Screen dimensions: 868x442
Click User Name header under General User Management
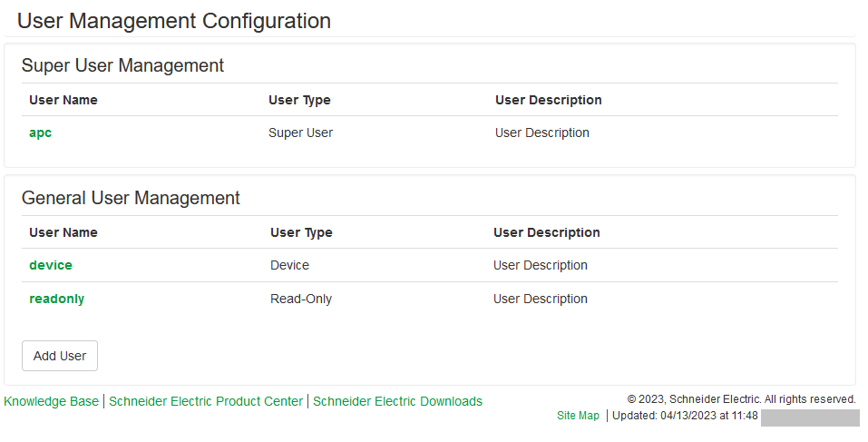[x=63, y=232]
